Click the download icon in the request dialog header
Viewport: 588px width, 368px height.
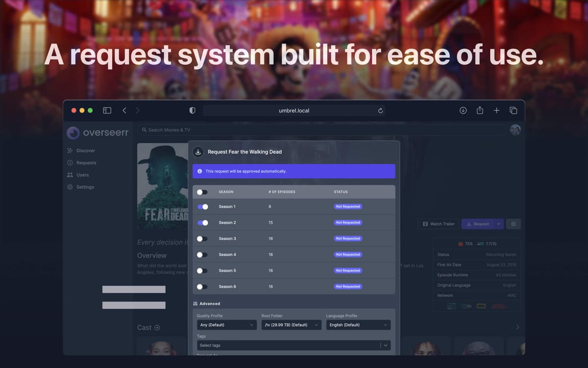click(x=198, y=152)
